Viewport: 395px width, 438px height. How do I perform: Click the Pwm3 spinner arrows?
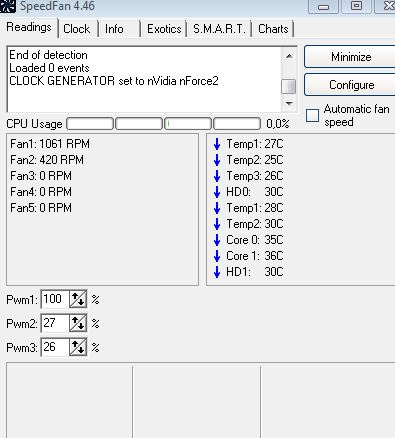point(78,347)
